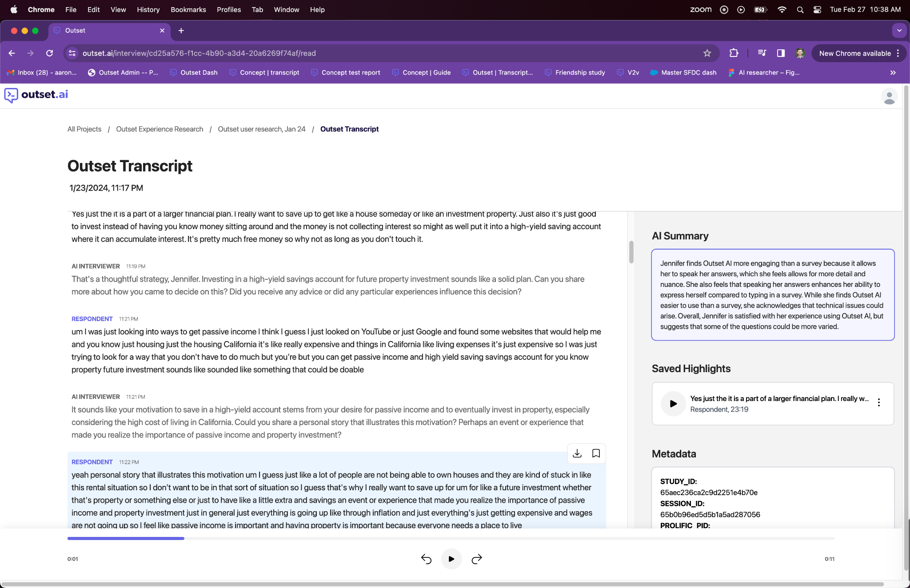Click the horizontal page scrollbar
910x588 pixels.
tap(442, 584)
